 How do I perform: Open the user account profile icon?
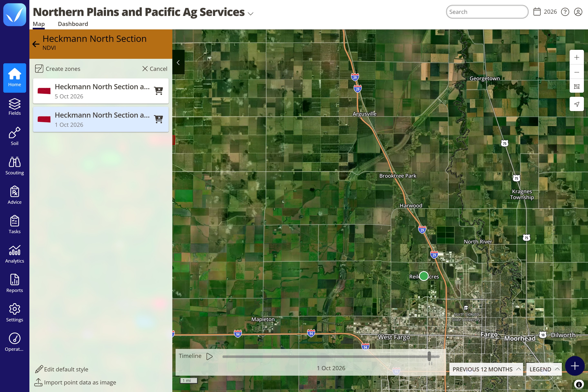pos(578,12)
